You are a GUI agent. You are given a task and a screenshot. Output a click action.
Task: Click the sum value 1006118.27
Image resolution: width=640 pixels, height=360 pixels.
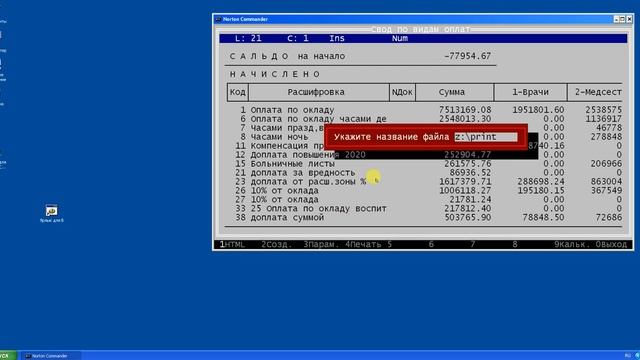click(x=465, y=191)
